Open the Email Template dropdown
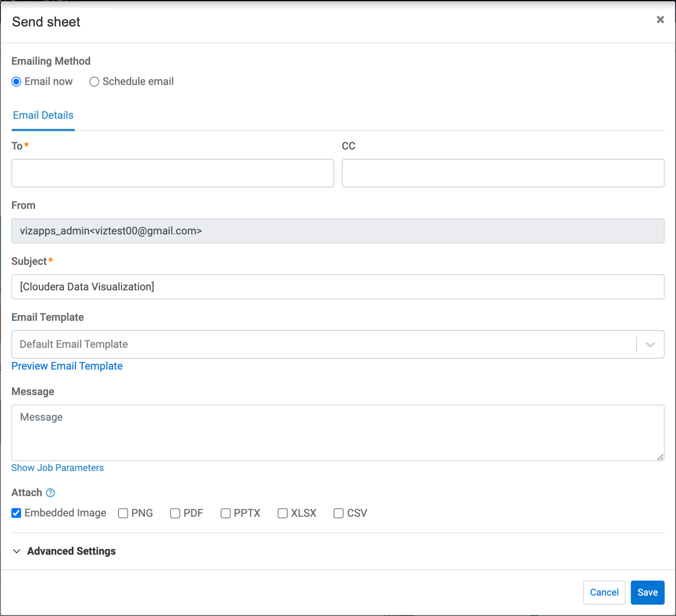This screenshot has height=616, width=676. point(324,345)
